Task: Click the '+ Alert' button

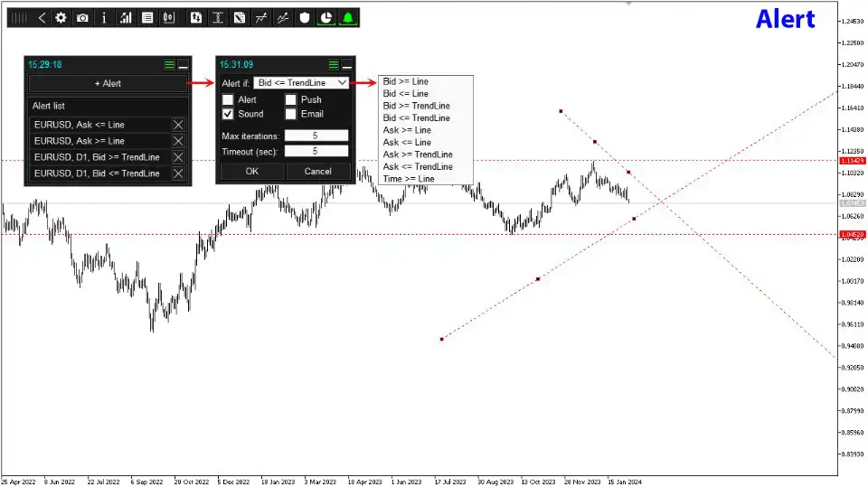Action: point(108,83)
